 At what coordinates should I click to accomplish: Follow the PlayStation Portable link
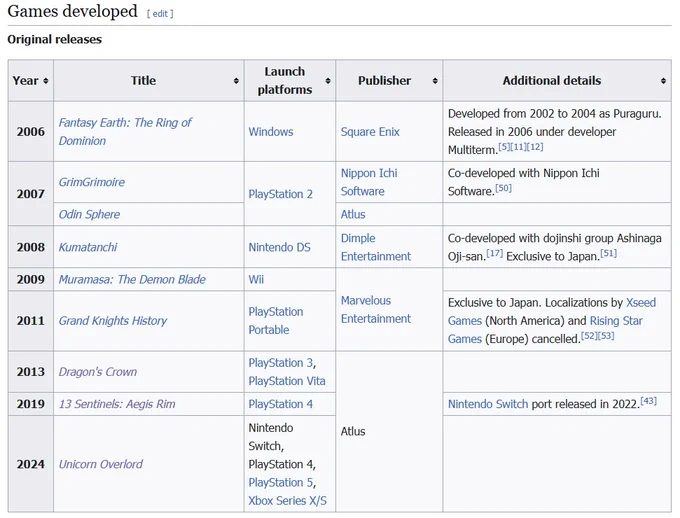pyautogui.click(x=276, y=321)
